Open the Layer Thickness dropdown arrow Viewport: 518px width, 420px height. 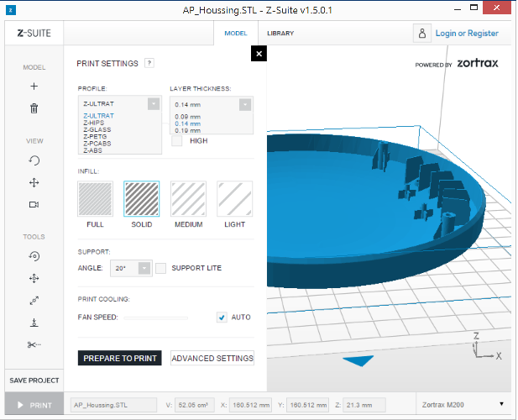click(x=245, y=105)
